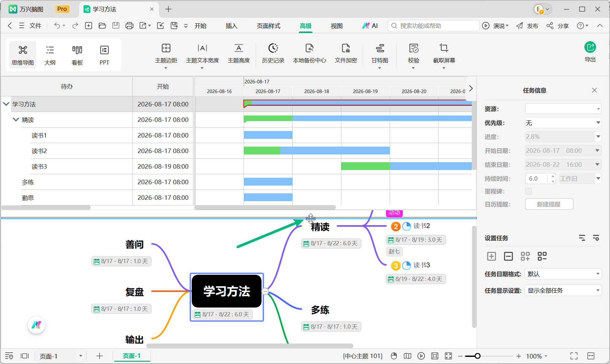Image resolution: width=610 pixels, height=364 pixels.
Task: Click the 演说 presentation button
Action: [495, 26]
